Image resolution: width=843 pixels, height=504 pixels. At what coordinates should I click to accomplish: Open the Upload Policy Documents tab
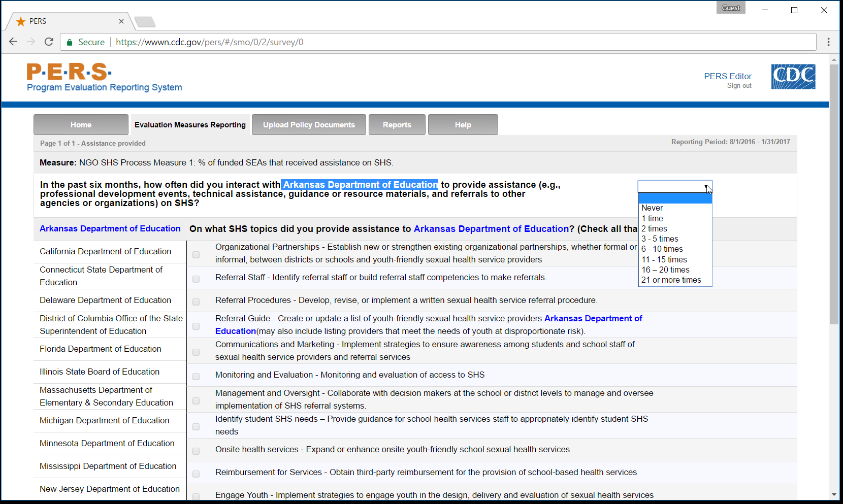309,125
